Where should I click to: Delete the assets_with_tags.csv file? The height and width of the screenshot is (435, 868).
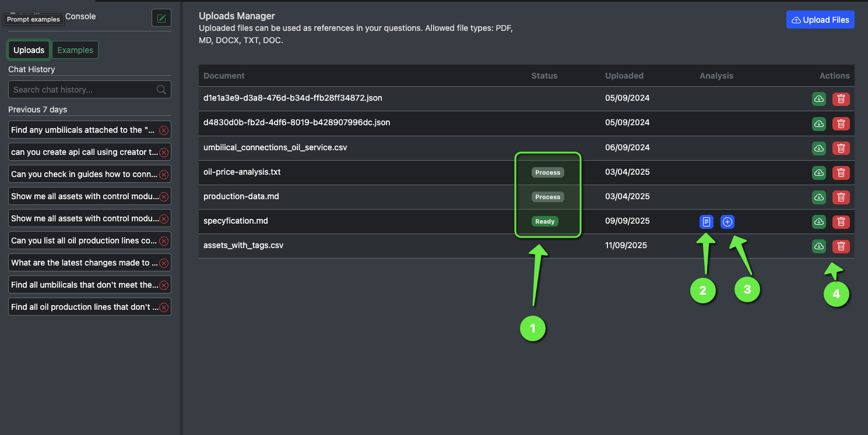[841, 246]
